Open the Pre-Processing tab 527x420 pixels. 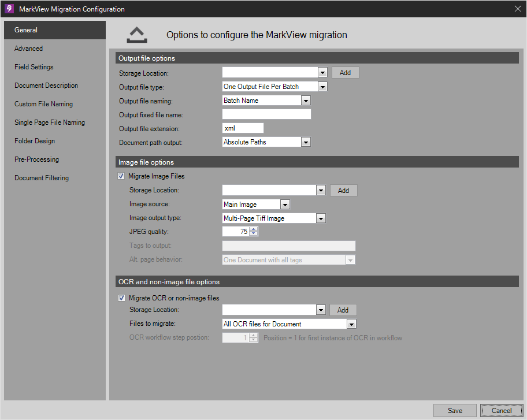click(x=55, y=159)
